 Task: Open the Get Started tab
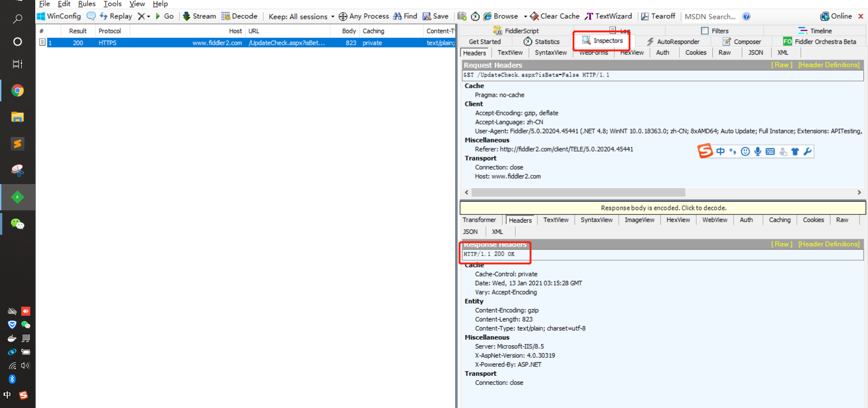point(485,42)
